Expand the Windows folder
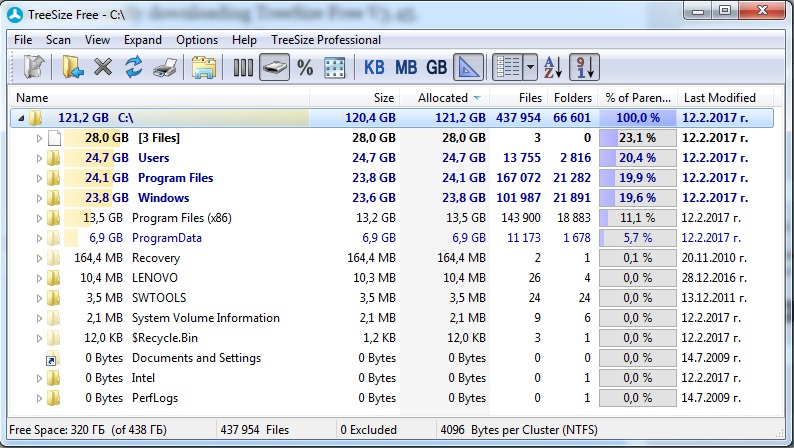This screenshot has height=448, width=794. click(x=39, y=198)
